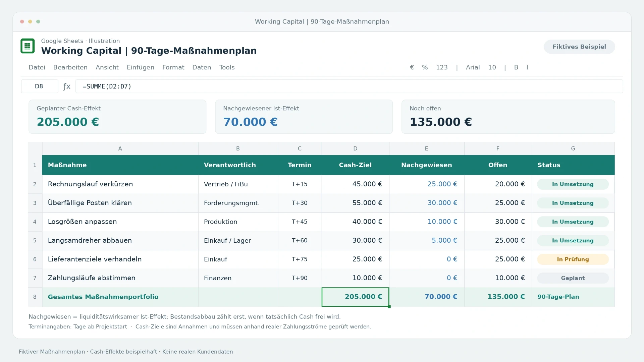Click the Cash-Ziel header cell

[355, 165]
